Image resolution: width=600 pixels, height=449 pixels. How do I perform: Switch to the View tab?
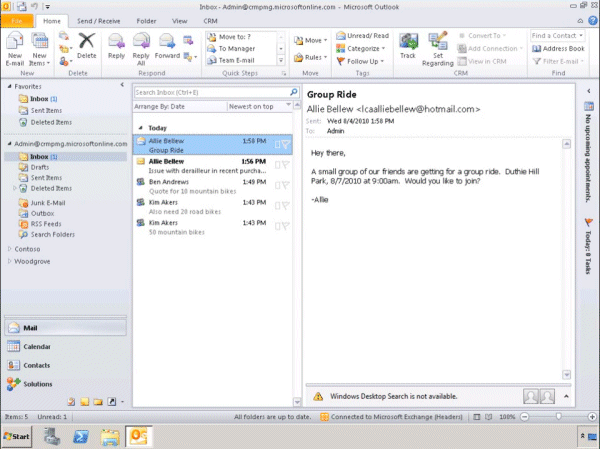(x=179, y=21)
